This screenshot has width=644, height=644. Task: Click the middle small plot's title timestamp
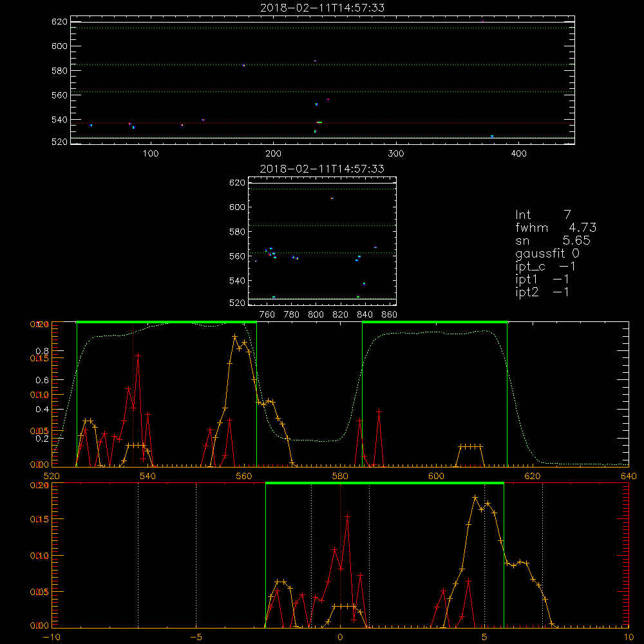[323, 169]
